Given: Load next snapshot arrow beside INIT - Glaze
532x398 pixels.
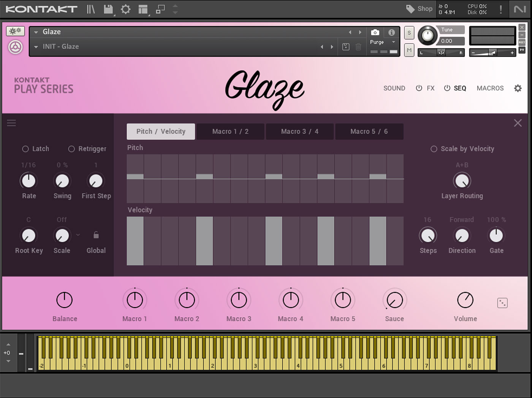Looking at the screenshot, I should (332, 47).
